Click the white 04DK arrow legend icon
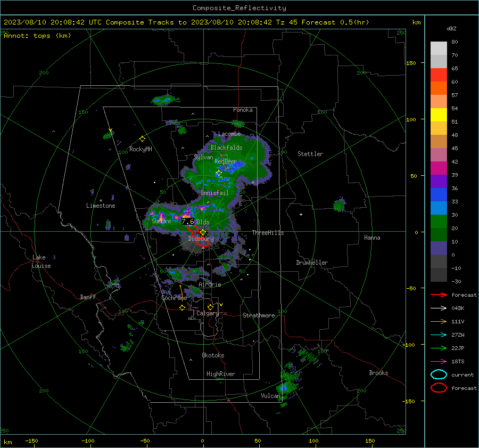This screenshot has width=479, height=448. tap(439, 308)
